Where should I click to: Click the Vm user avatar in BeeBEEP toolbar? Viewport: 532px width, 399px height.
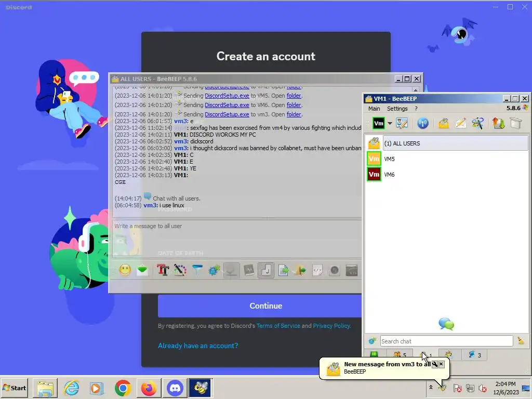[379, 124]
